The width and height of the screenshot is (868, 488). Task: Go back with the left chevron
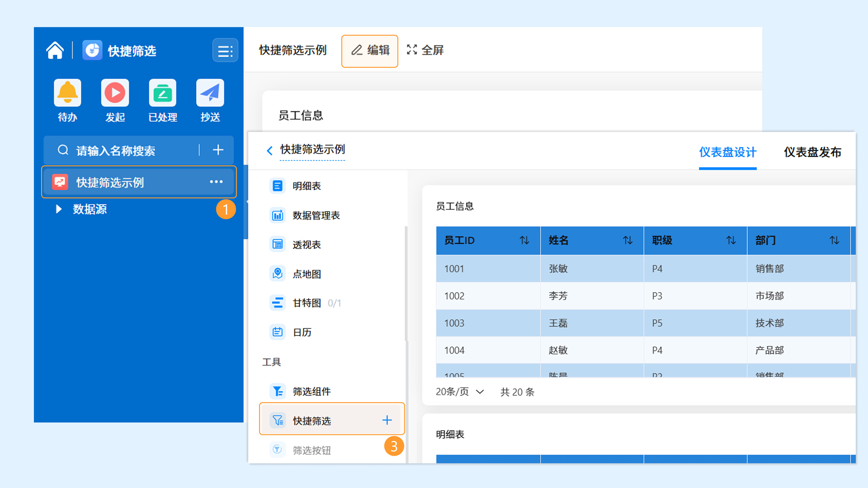pyautogui.click(x=270, y=150)
